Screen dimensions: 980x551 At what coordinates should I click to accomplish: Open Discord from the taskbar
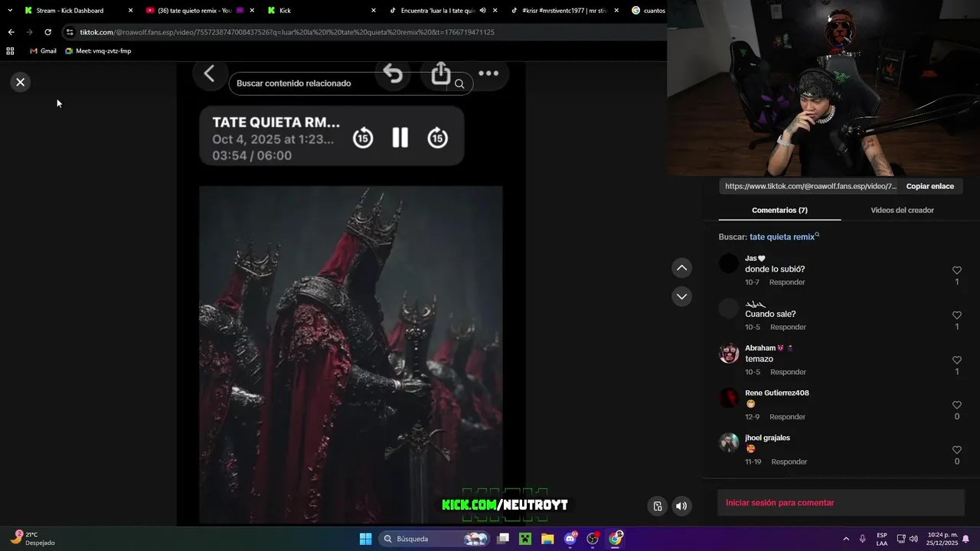[x=570, y=539]
